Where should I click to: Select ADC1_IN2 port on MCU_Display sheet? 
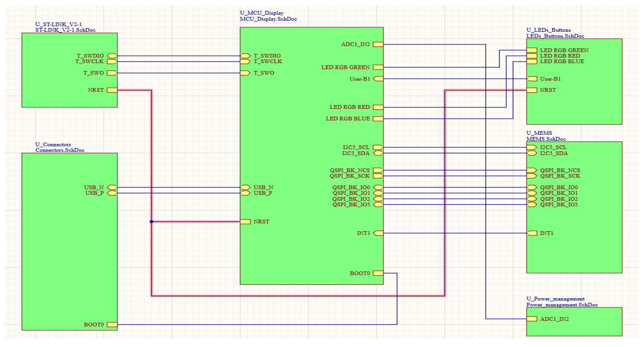tap(378, 44)
